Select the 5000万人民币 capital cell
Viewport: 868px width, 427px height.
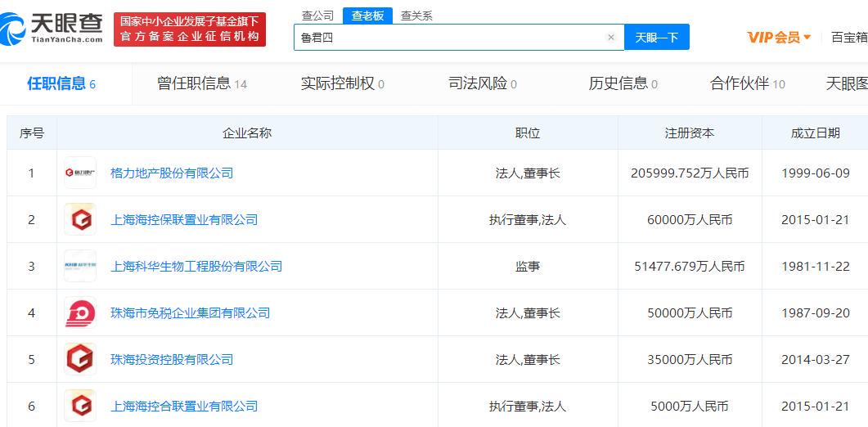[690, 406]
